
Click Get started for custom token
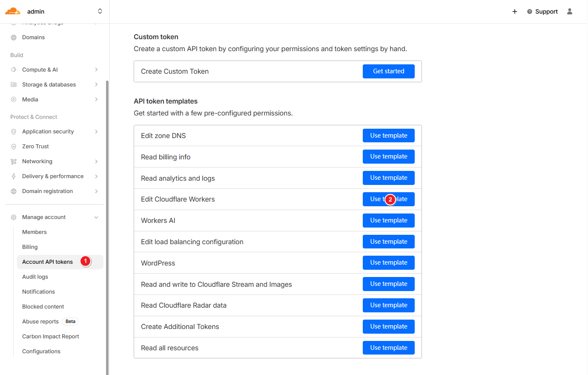388,72
